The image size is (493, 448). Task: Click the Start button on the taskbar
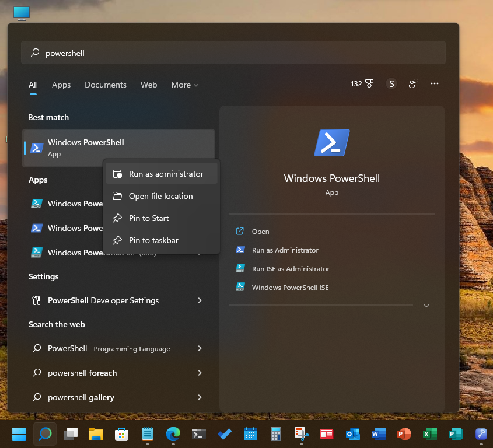pos(19,434)
